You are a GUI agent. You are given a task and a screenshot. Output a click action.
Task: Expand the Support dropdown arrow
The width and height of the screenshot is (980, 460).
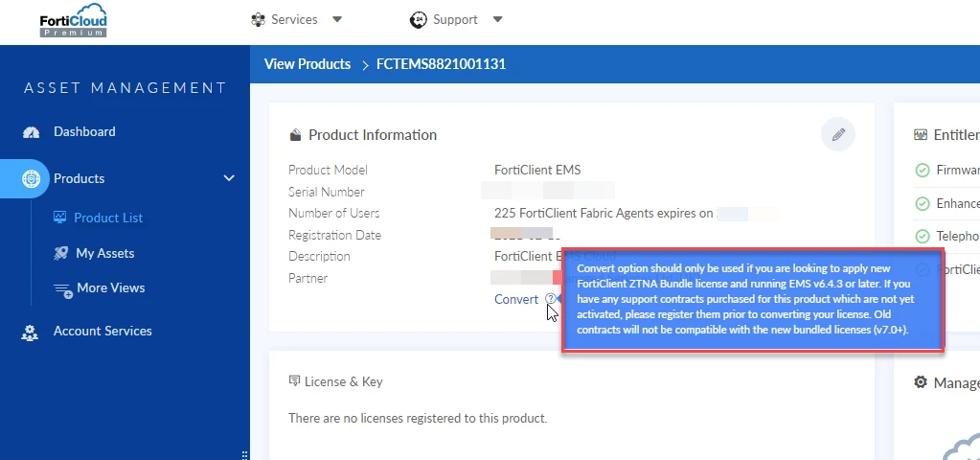pos(497,19)
